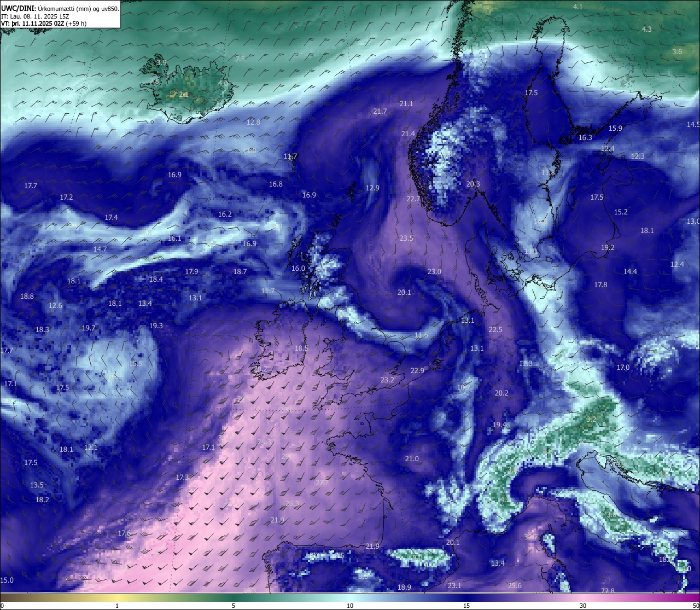Click the map value 17.3
The height and width of the screenshot is (610, 700).
(182, 477)
